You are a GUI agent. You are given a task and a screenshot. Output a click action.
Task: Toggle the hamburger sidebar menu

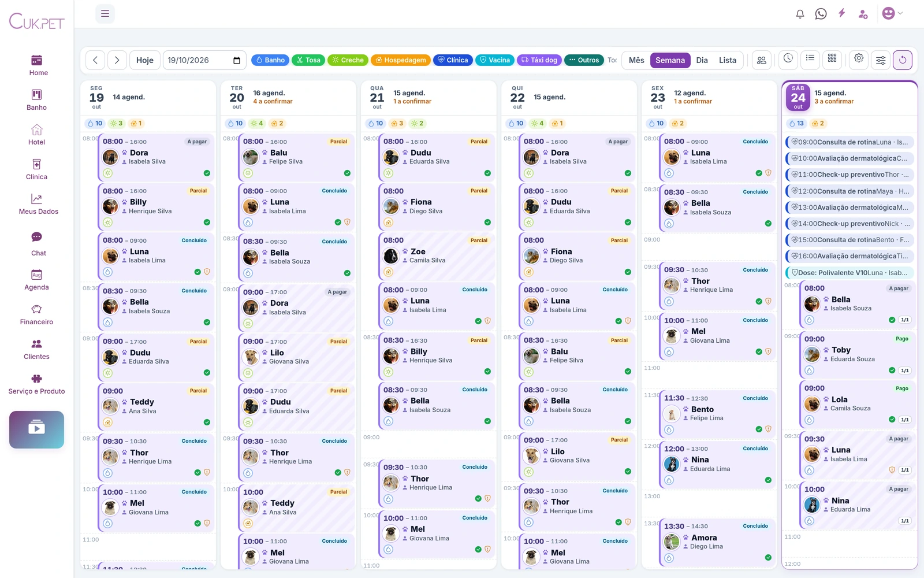(105, 14)
